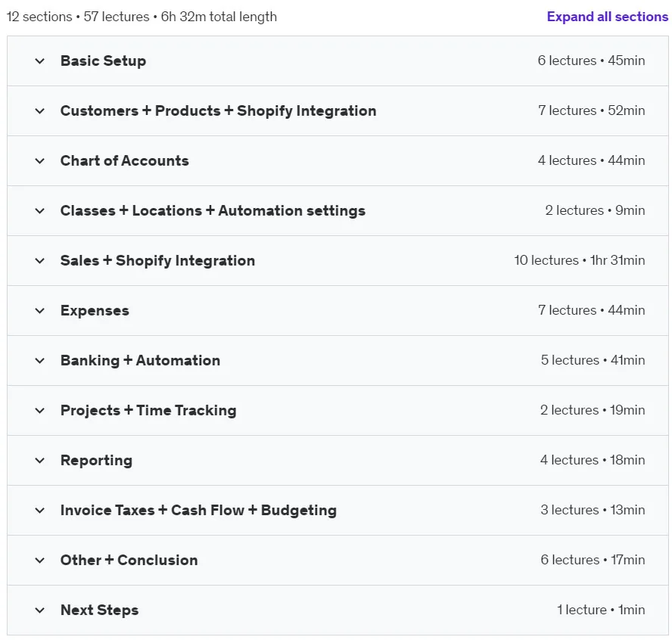The width and height of the screenshot is (672, 640).
Task: Expand Customers + Products + Shopify Integration chevron
Action: point(40,111)
